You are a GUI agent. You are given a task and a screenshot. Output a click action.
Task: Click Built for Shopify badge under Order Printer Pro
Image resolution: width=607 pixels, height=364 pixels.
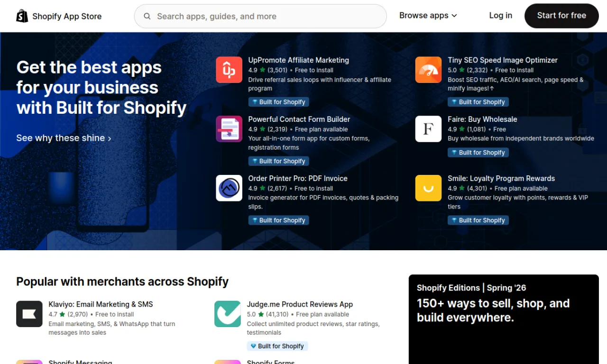(279, 220)
